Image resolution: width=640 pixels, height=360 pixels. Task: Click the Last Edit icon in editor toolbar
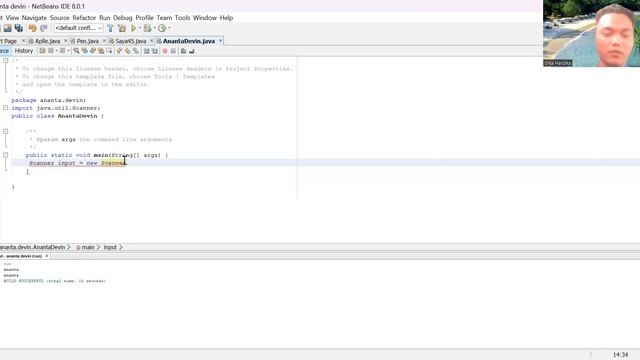[42, 51]
